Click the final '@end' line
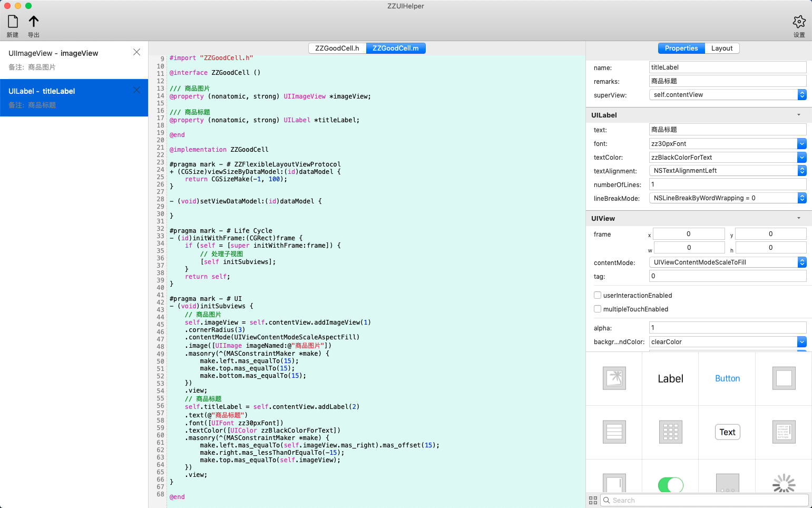812x508 pixels. tap(177, 497)
